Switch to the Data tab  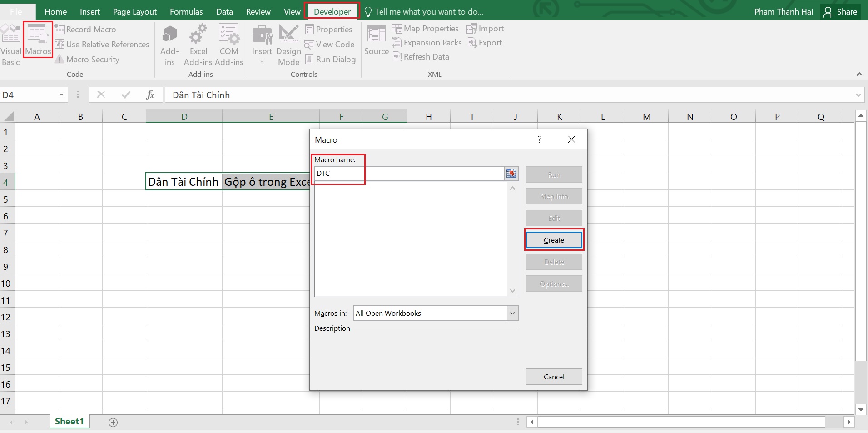(x=224, y=12)
